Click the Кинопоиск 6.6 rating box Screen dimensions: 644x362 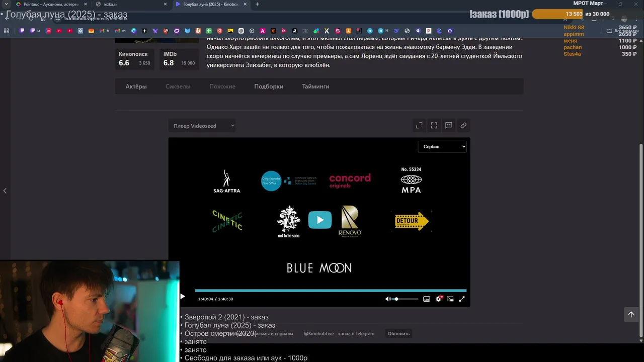coord(135,59)
